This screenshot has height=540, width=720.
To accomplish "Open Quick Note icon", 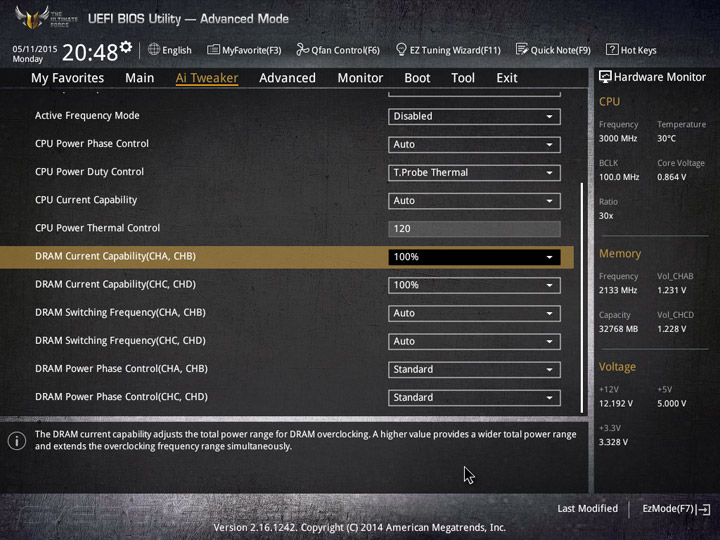I will pyautogui.click(x=522, y=50).
